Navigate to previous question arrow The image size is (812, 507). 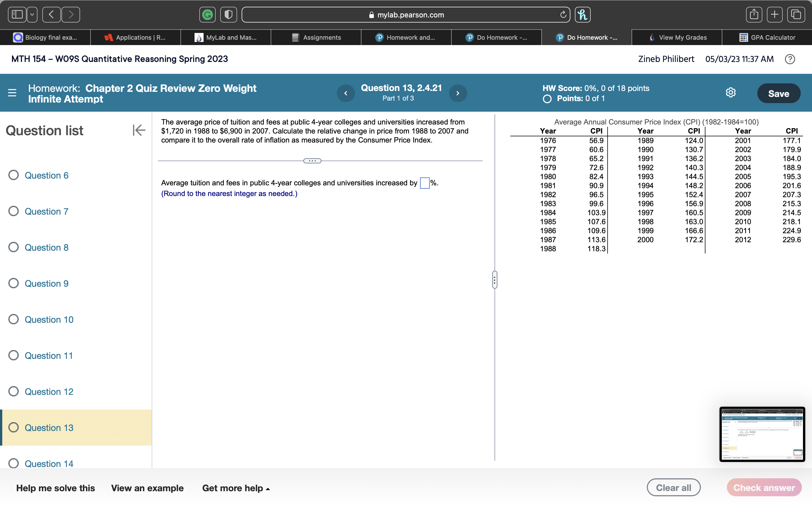[345, 93]
